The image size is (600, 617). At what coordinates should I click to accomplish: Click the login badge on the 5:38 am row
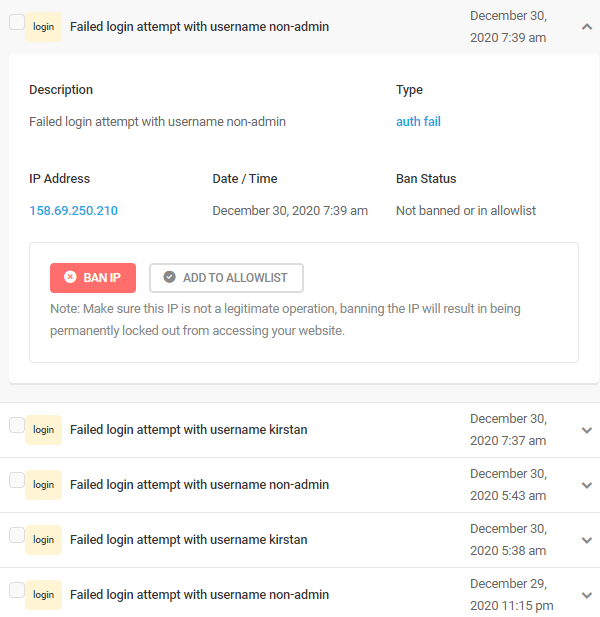[43, 540]
